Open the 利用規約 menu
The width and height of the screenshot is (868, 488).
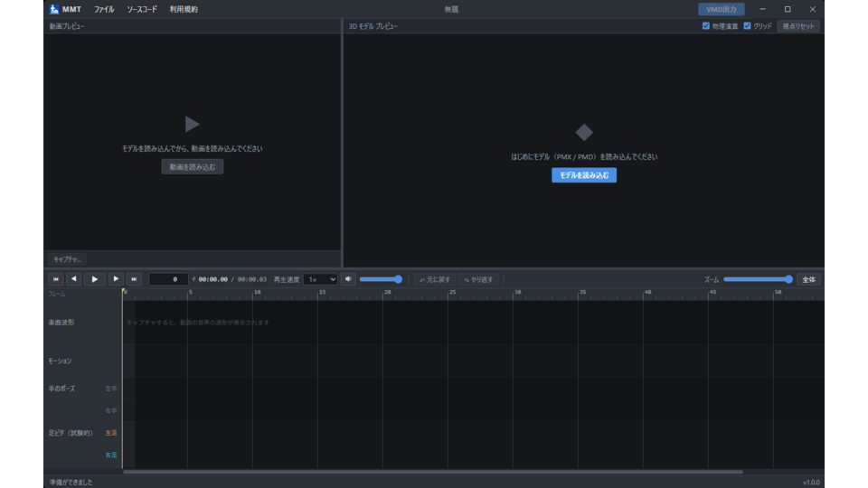tap(184, 9)
